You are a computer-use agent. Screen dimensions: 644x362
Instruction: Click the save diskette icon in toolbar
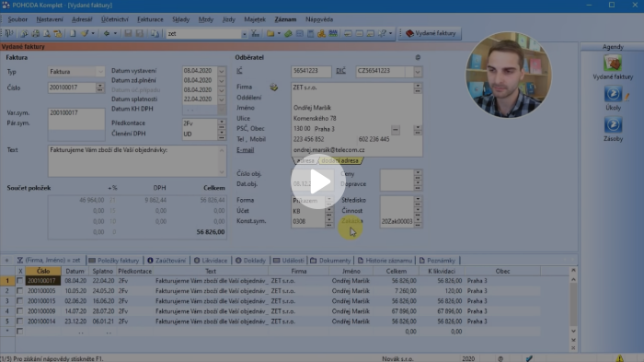[x=128, y=33]
